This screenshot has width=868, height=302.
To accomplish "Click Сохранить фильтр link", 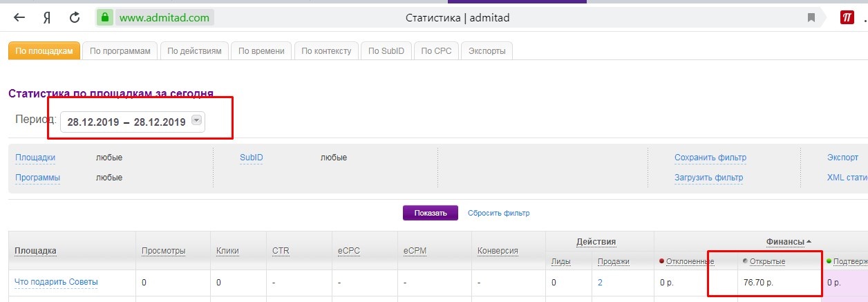I will pyautogui.click(x=710, y=158).
